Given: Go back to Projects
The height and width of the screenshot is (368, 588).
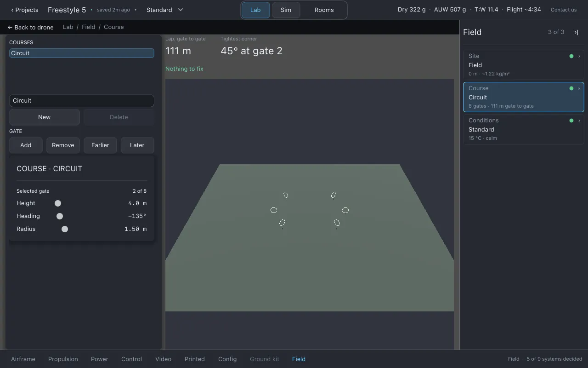Looking at the screenshot, I should [x=25, y=10].
